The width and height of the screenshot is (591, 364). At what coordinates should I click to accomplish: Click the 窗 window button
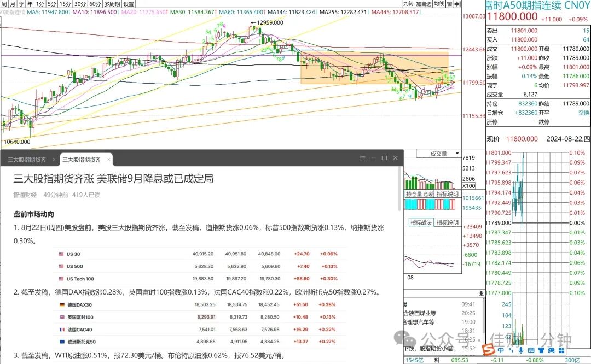pyautogui.click(x=449, y=4)
